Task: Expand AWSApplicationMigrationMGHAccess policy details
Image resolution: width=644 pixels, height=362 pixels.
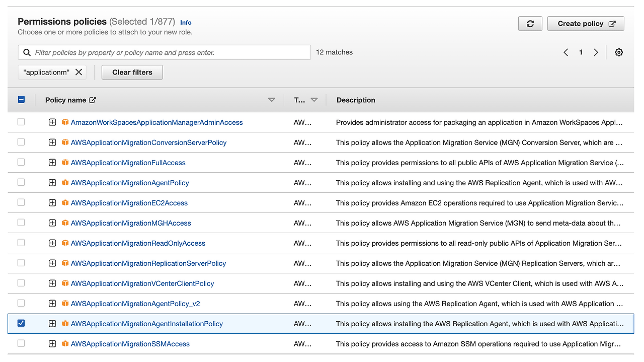Action: [52, 223]
